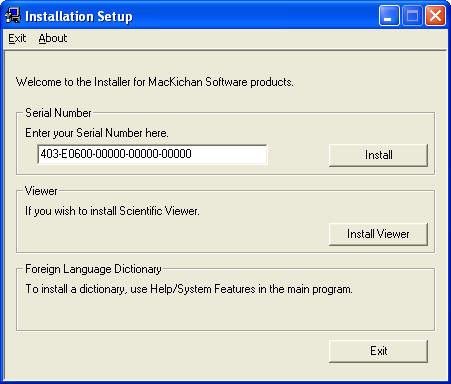
Task: Click the Exit button at the bottom of the window
Action: click(378, 351)
